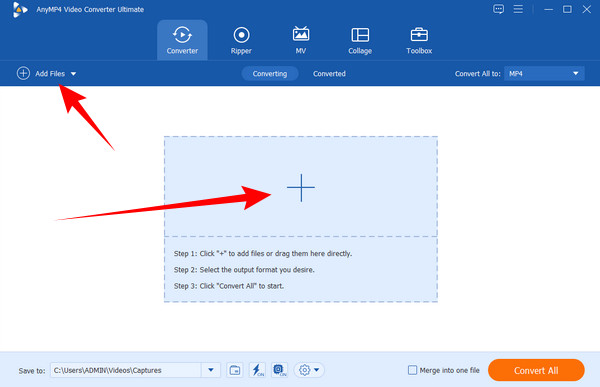Enable Merge into one file checkbox
The height and width of the screenshot is (387, 600).
pyautogui.click(x=412, y=370)
